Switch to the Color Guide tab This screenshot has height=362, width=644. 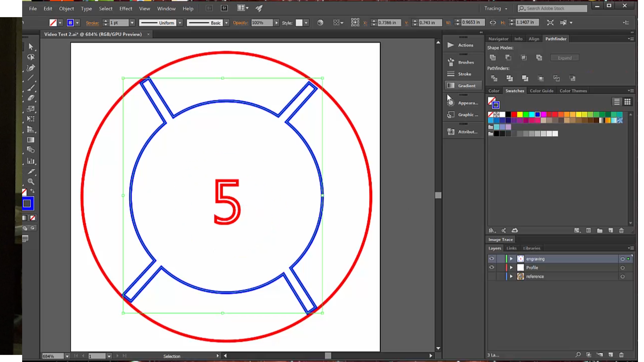tap(541, 91)
